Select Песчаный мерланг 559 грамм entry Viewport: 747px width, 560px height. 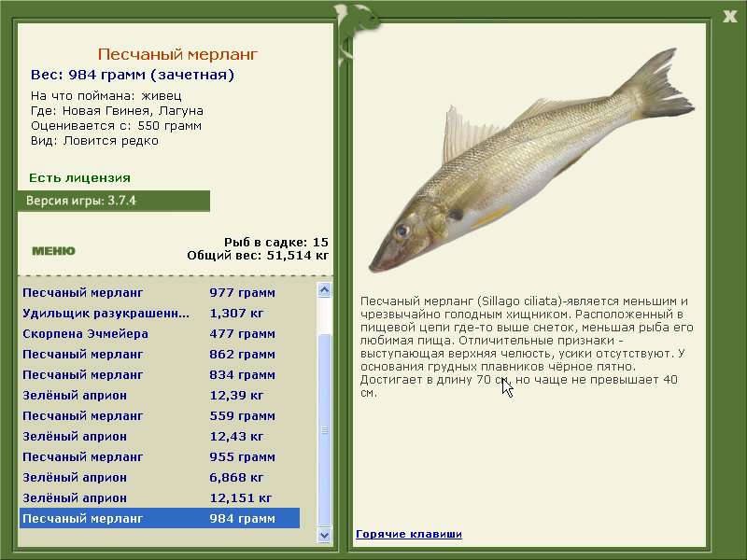160,415
